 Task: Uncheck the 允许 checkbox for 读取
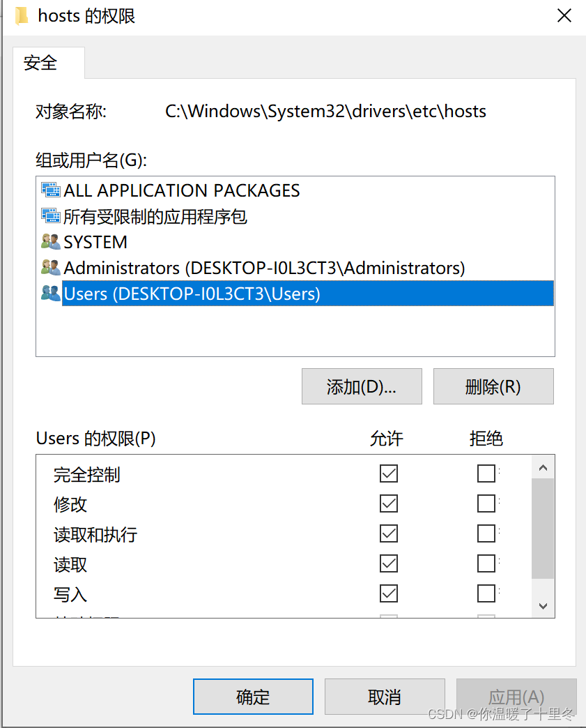click(x=388, y=563)
